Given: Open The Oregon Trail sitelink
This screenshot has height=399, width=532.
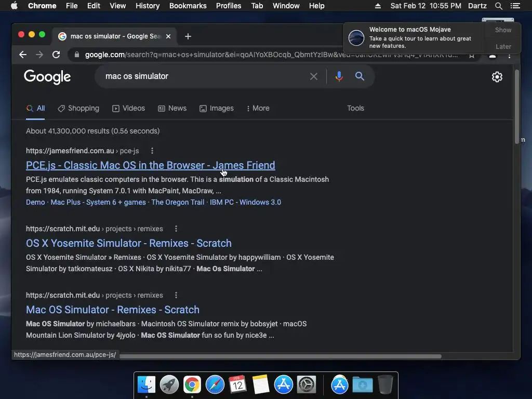Looking at the screenshot, I should tap(178, 202).
